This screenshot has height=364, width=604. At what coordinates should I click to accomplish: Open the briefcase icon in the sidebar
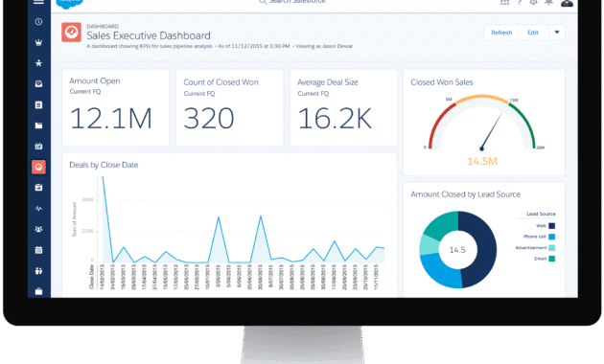[x=38, y=291]
